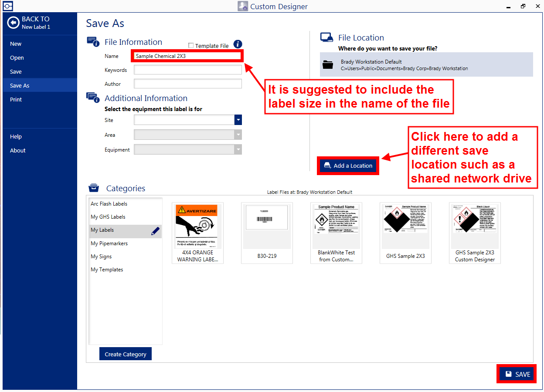
Task: Click into the Keywords text field
Action: pyautogui.click(x=187, y=70)
